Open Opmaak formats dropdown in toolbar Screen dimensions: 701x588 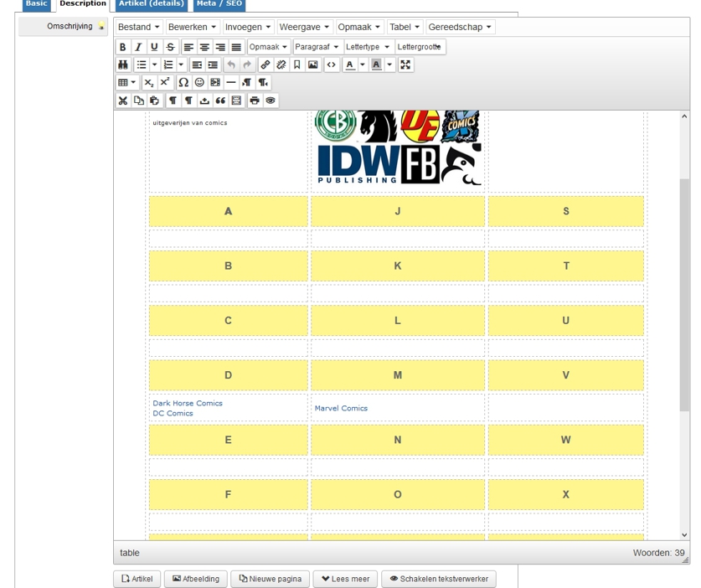click(268, 47)
